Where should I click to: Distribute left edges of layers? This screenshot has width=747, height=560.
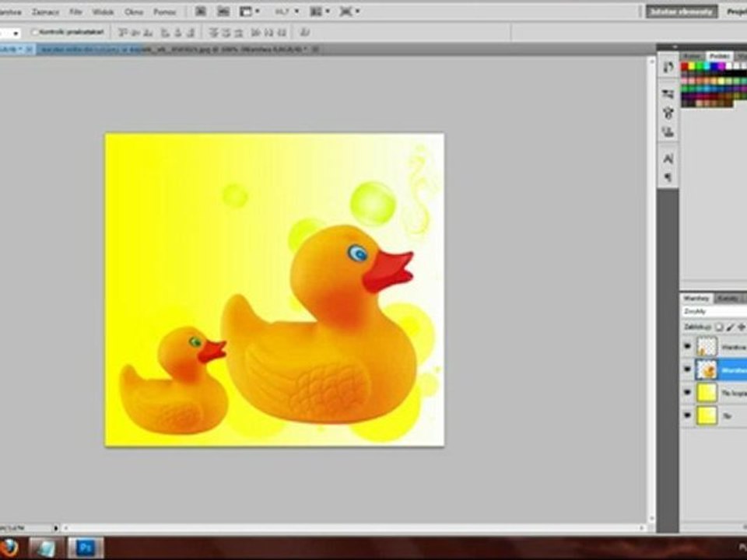(256, 33)
